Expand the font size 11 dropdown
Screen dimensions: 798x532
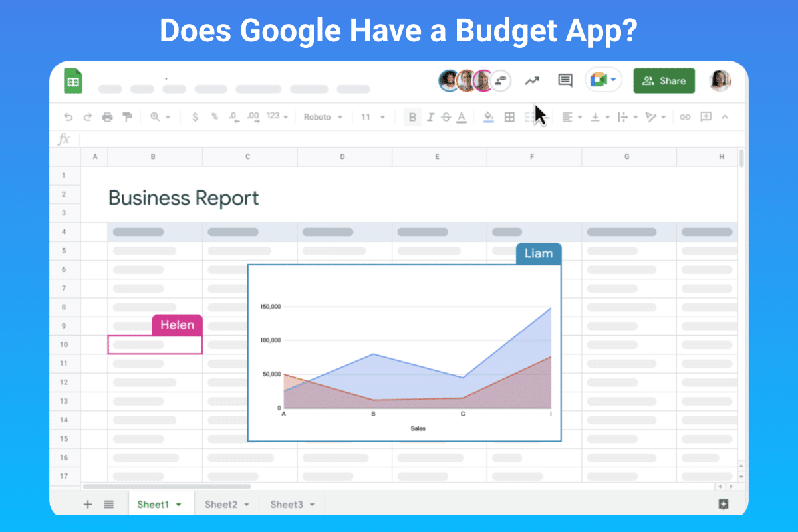coord(372,117)
